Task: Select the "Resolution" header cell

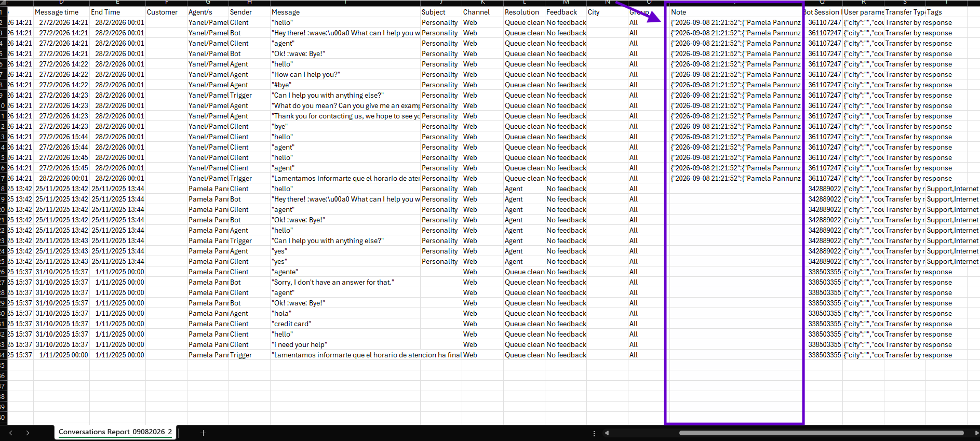Action: pos(524,12)
